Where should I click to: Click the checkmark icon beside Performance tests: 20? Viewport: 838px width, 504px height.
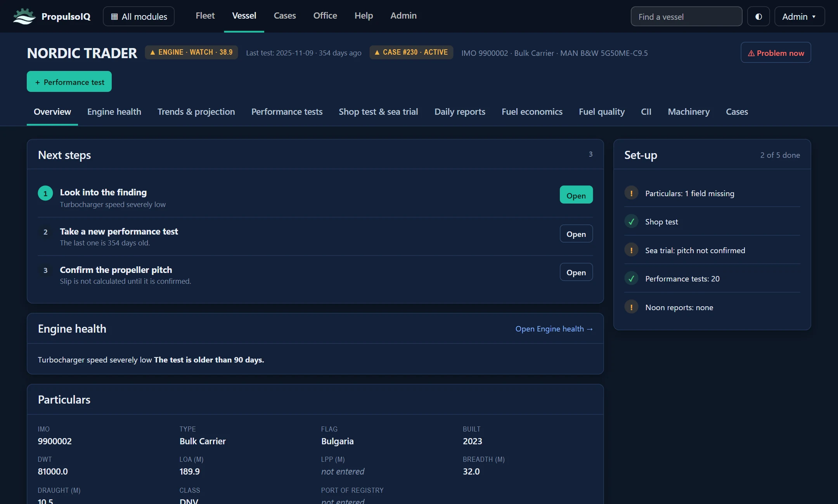tap(631, 278)
